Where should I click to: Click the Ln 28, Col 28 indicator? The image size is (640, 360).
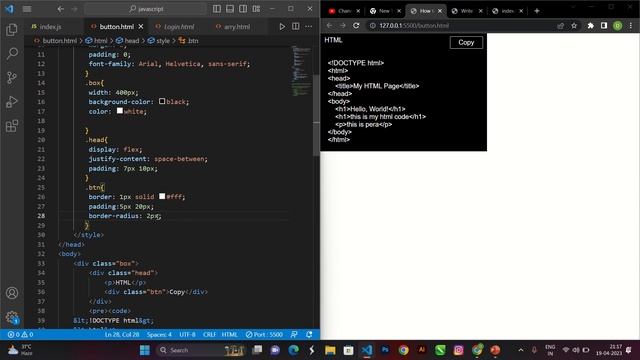122,335
